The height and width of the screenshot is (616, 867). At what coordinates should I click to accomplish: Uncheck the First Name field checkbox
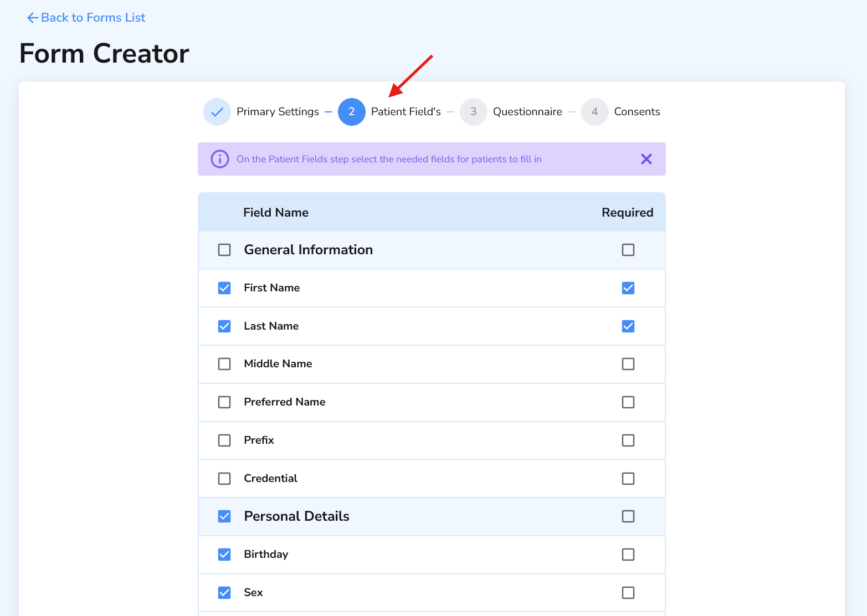pos(224,288)
